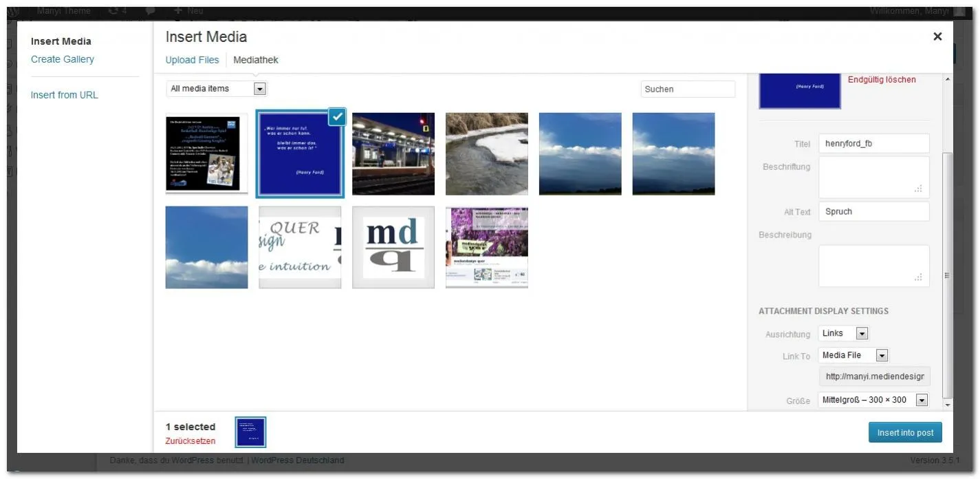980x479 pixels.
Task: Select the train station at night thumbnail
Action: [393, 153]
